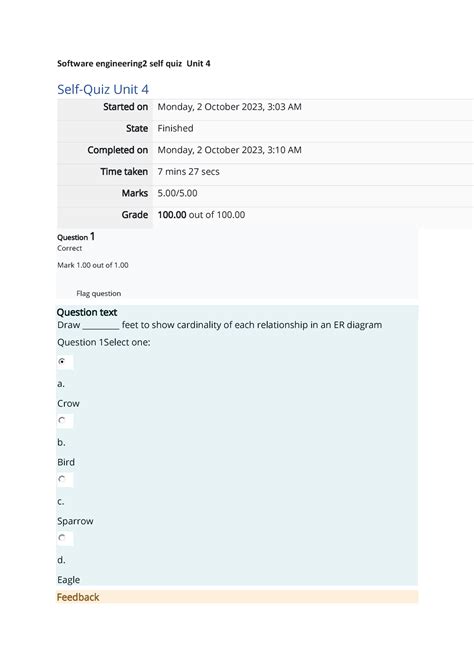The image size is (474, 670).
Task: Click the Mark 1.00 out of 1.00 text
Action: click(x=93, y=265)
